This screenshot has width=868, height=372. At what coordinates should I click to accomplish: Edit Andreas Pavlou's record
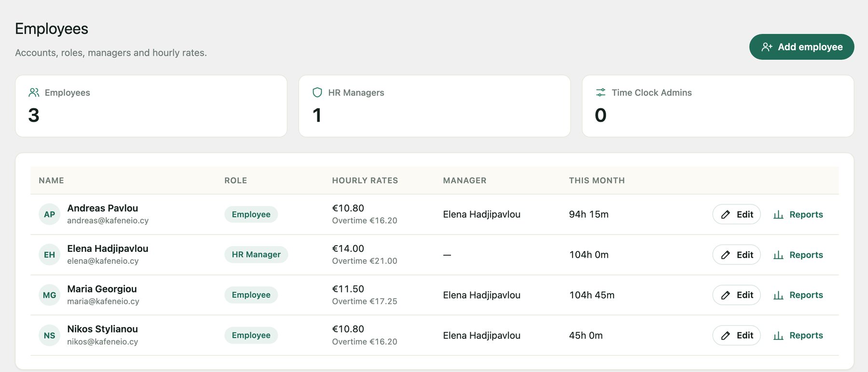pyautogui.click(x=736, y=214)
